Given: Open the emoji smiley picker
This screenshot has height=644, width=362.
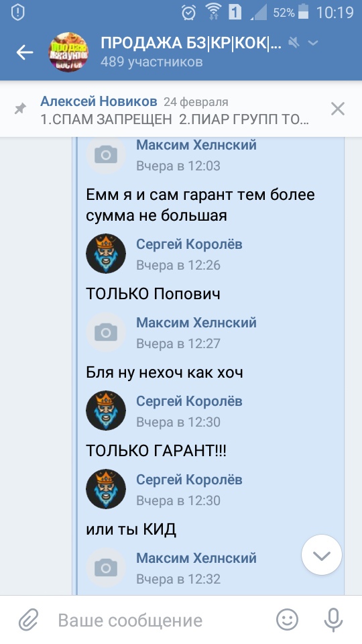Looking at the screenshot, I should click(287, 620).
